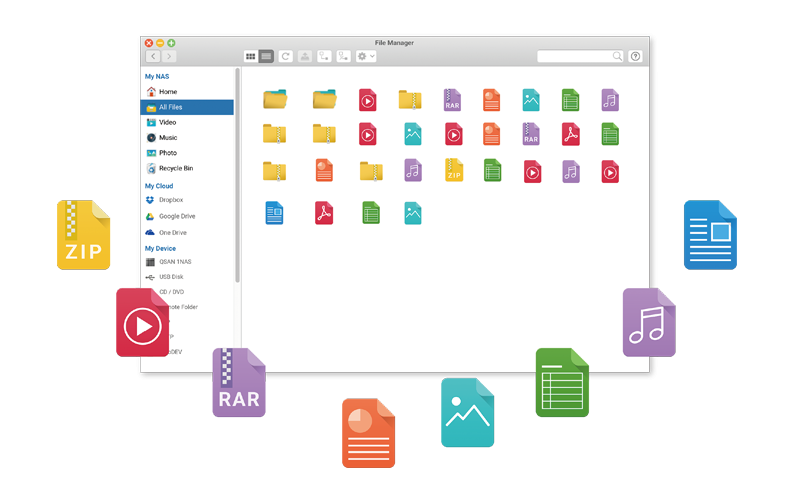This screenshot has width=795, height=500.
Task: Switch to list view mode
Action: pyautogui.click(x=266, y=57)
